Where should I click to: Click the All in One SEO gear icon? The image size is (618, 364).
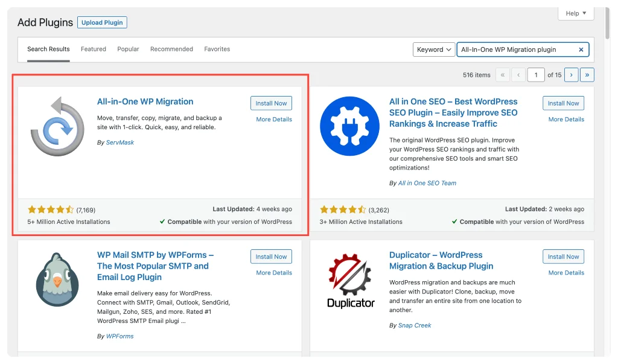tap(349, 126)
